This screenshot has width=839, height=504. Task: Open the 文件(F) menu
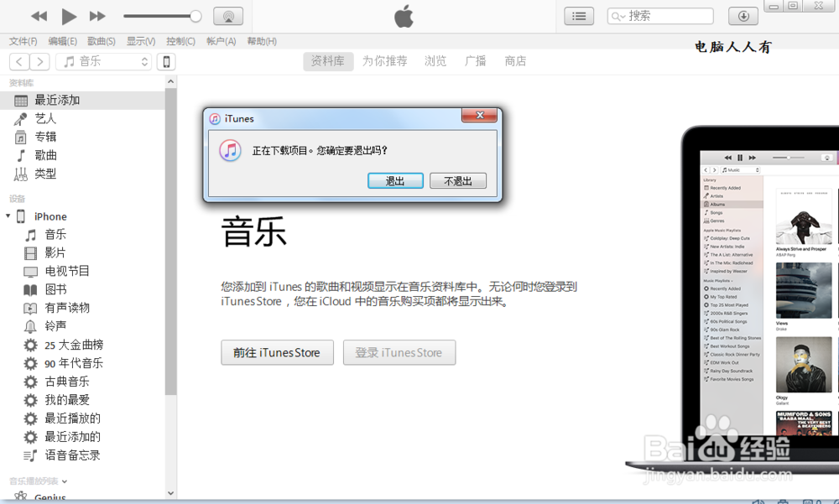(23, 41)
